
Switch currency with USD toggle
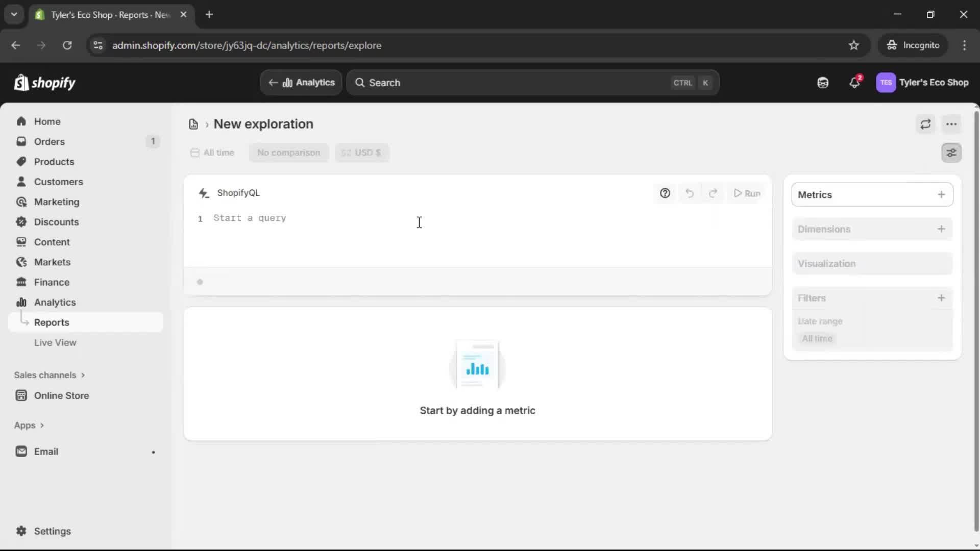[362, 152]
